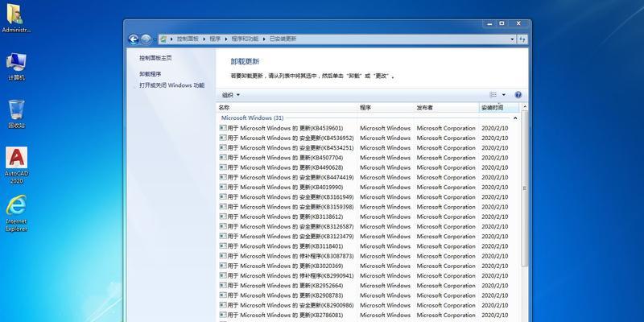Click update icon beside KB4019990

click(x=223, y=187)
